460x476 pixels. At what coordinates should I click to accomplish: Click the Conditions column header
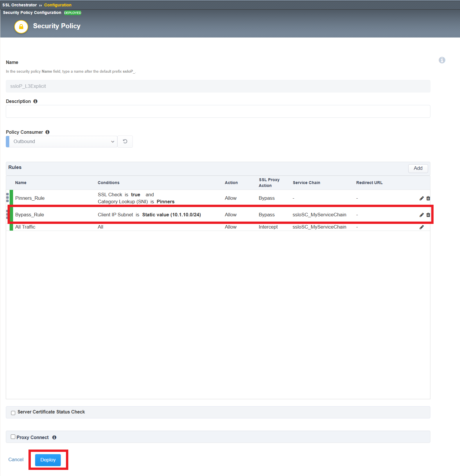[109, 183]
